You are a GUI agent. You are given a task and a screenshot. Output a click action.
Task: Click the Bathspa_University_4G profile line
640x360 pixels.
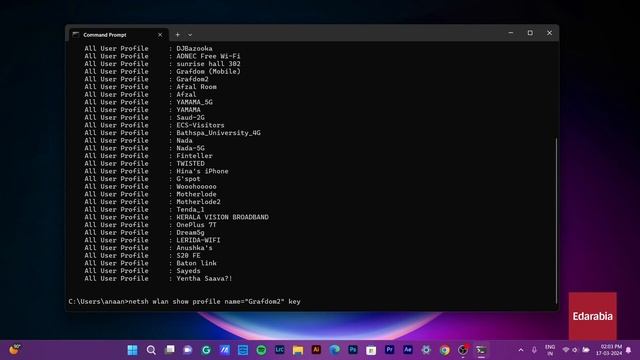(x=173, y=133)
